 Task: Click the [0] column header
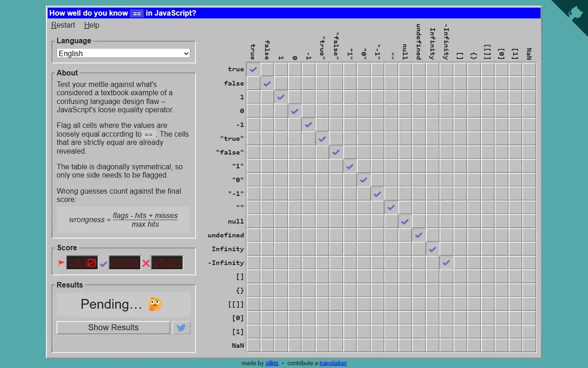tap(502, 54)
